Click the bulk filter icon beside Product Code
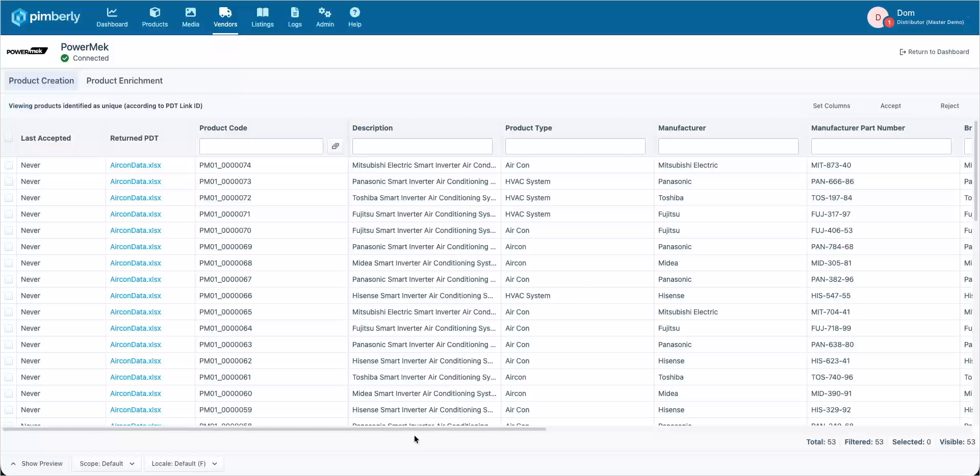980x476 pixels. (x=335, y=146)
